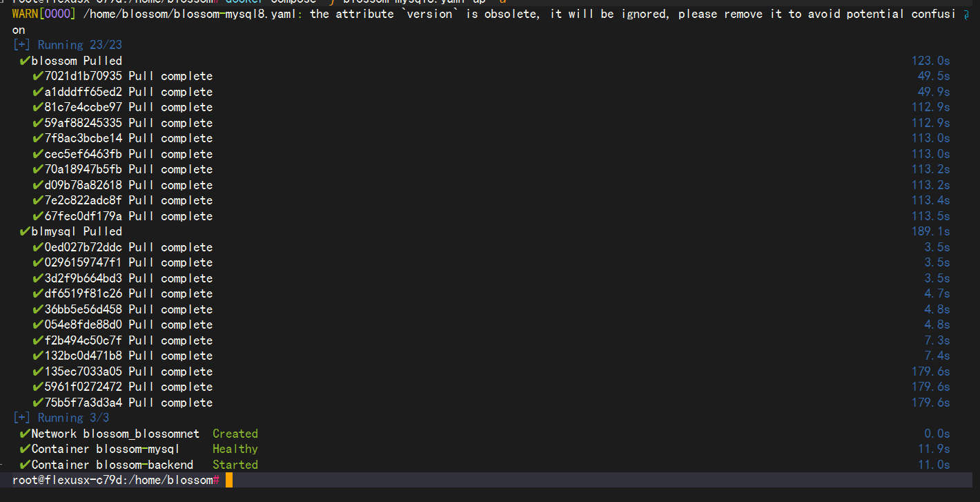
Task: Click the layer ID 5961f0272472
Action: point(84,387)
